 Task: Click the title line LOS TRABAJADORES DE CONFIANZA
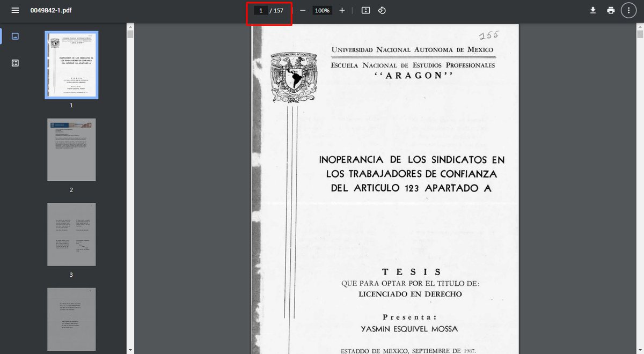[412, 174]
